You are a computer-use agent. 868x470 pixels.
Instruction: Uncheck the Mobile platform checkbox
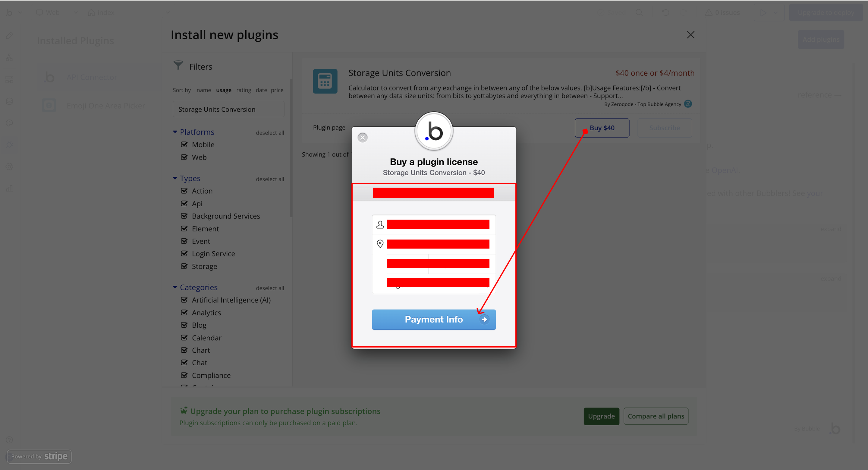[184, 144]
